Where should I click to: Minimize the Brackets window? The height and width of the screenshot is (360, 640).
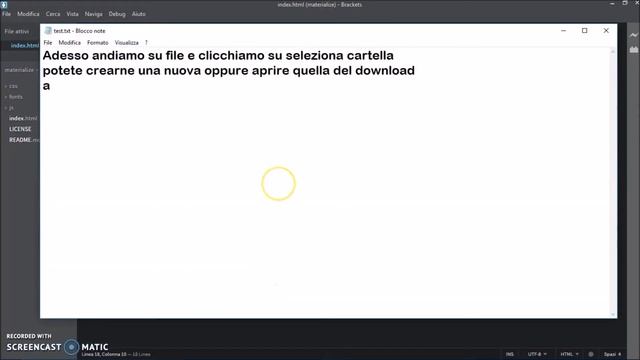pyautogui.click(x=612, y=4)
